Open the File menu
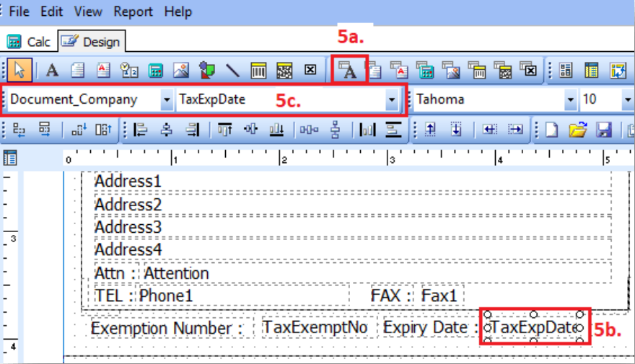This screenshot has height=364, width=635. click(19, 12)
